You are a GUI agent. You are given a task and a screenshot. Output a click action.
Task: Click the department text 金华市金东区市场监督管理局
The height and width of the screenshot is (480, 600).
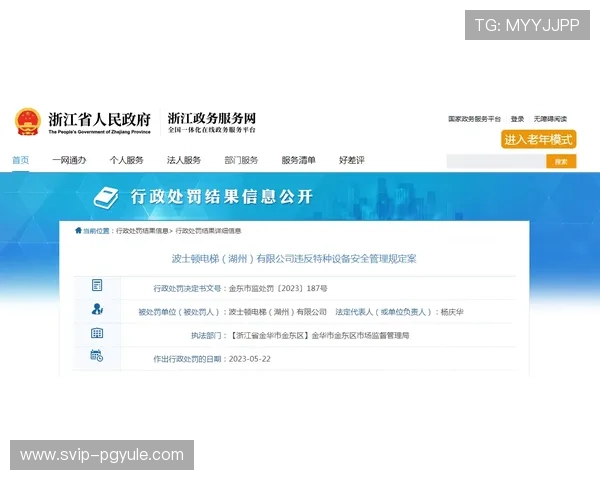(360, 336)
